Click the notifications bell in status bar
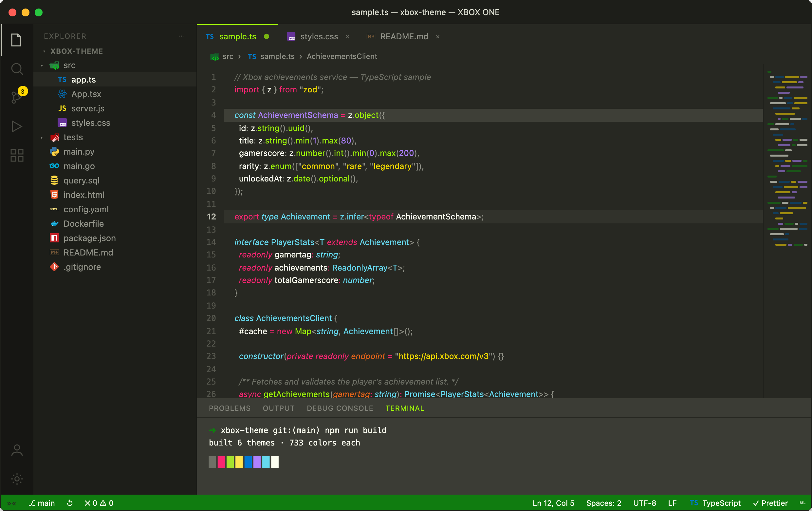The image size is (812, 511). pyautogui.click(x=802, y=503)
